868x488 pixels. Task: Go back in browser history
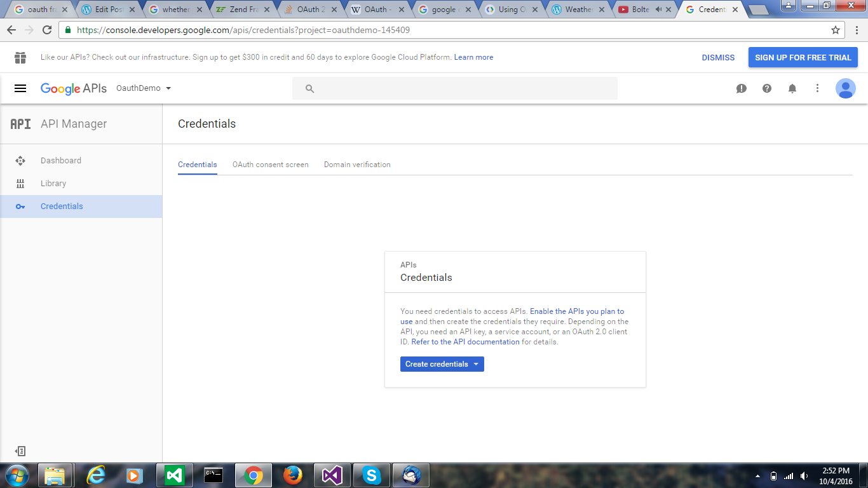[11, 30]
